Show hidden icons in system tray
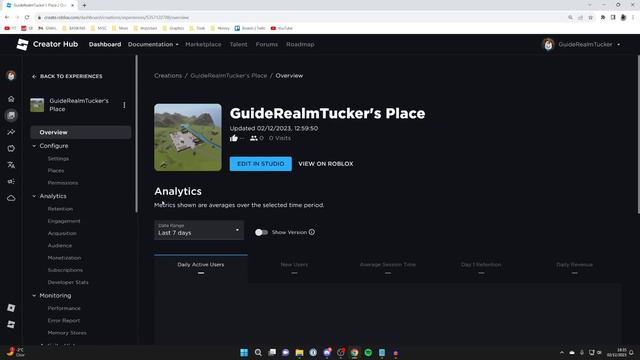 (x=562, y=353)
